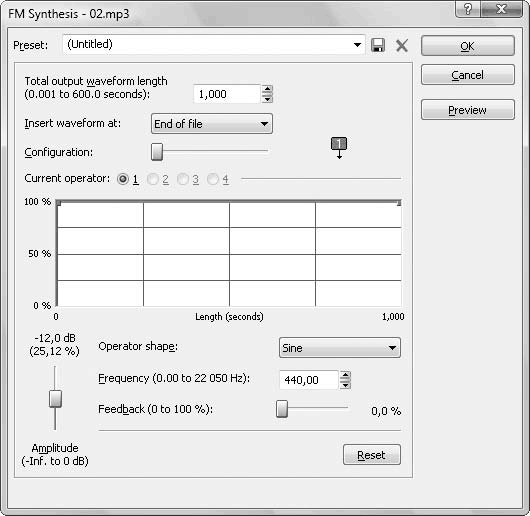Click the OK button

[468, 46]
